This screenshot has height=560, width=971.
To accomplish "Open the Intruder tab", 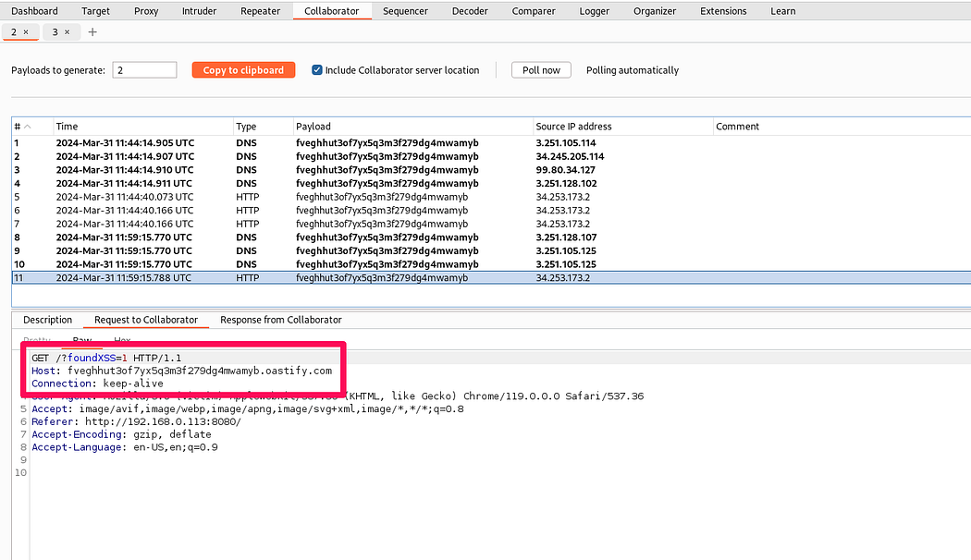I will tap(200, 11).
